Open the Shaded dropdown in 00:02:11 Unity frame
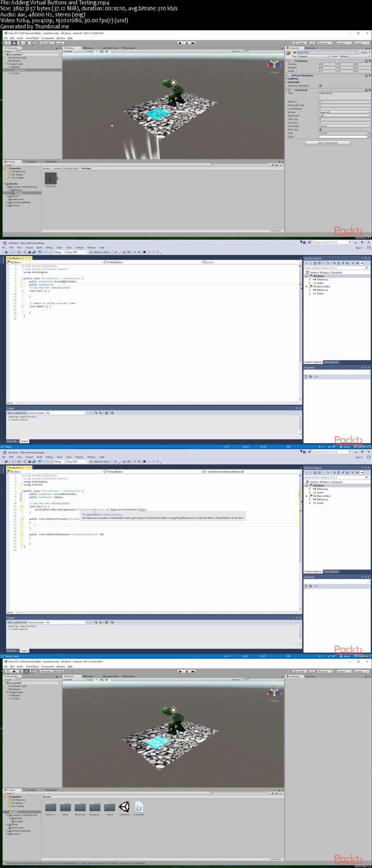This screenshot has width=372, height=868. 76,51
